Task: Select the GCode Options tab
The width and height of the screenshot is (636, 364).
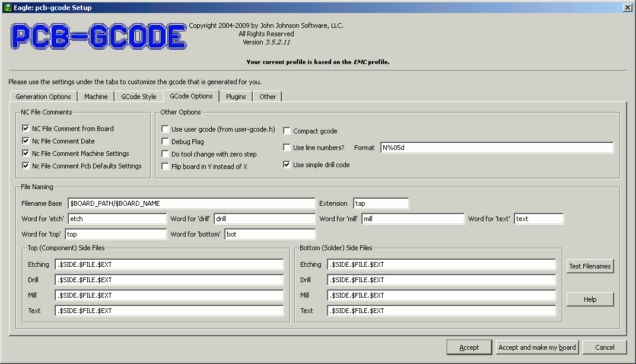Action: click(192, 96)
